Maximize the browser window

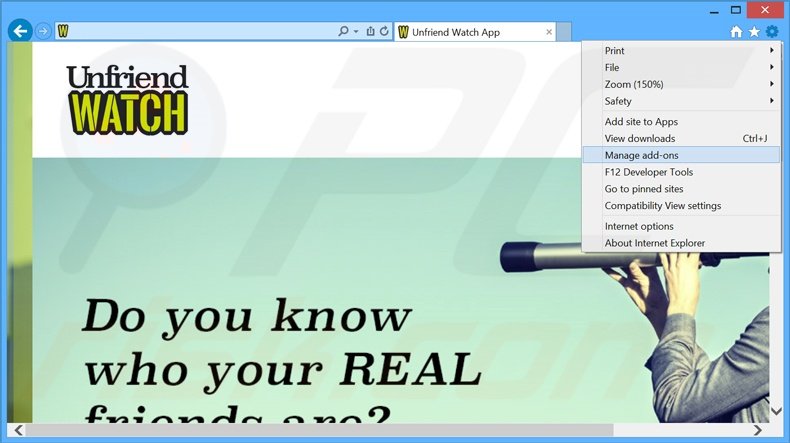pyautogui.click(x=736, y=10)
